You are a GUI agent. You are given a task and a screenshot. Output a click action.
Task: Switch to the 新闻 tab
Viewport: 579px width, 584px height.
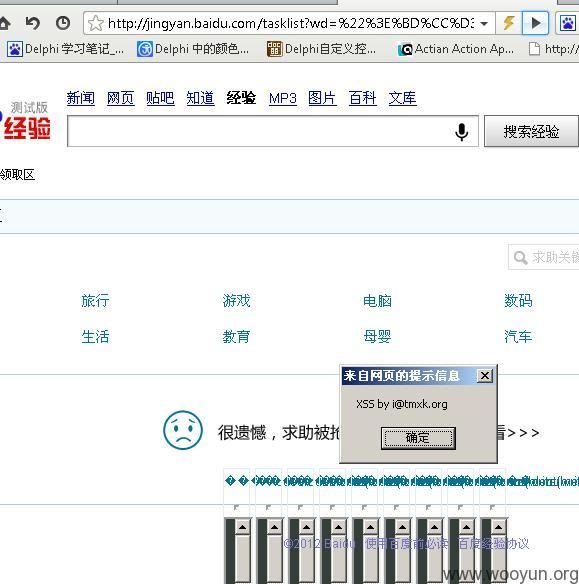tap(81, 98)
